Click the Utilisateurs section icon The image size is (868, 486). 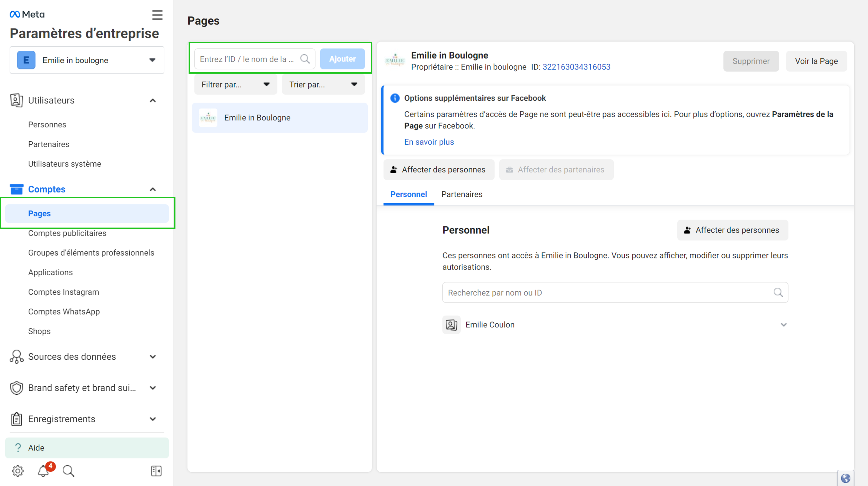coord(16,100)
